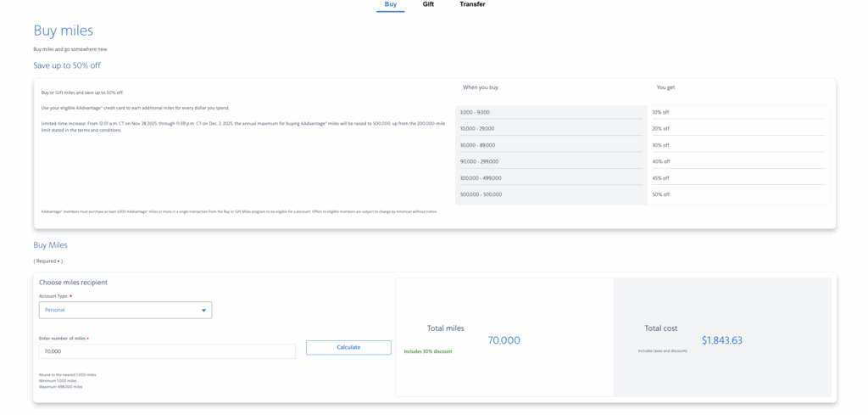Screen dimensions: 868x415
Task: Focus the Enter number of miles field
Action: [166, 351]
